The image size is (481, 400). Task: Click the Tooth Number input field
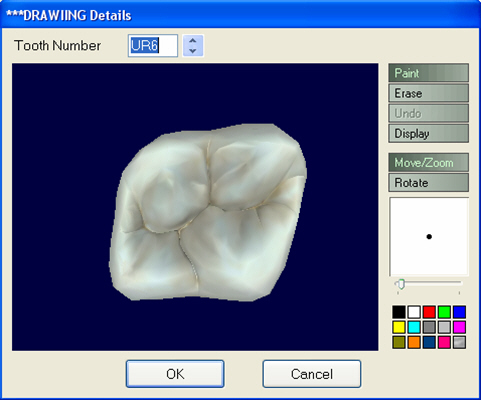[x=153, y=46]
